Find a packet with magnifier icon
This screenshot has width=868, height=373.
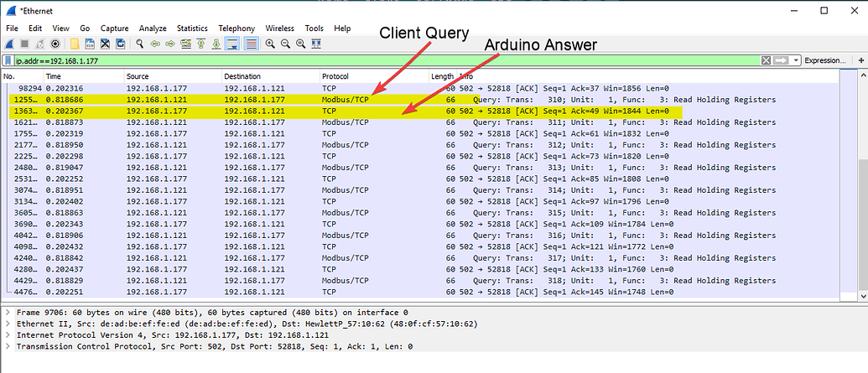tap(140, 44)
